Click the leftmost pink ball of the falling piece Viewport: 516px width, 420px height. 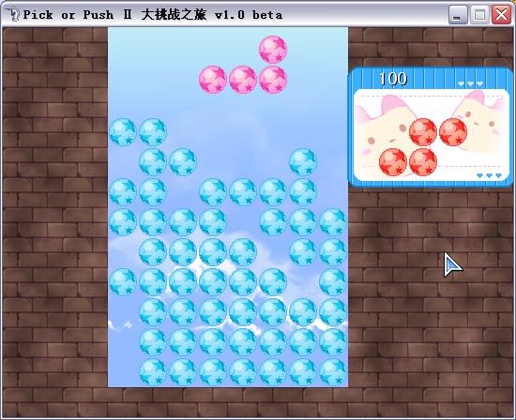213,80
